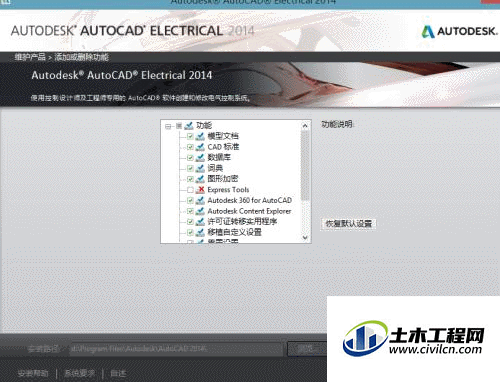Select the 功能 root tree label
Viewport: 500px width, 382px height.
pos(204,126)
